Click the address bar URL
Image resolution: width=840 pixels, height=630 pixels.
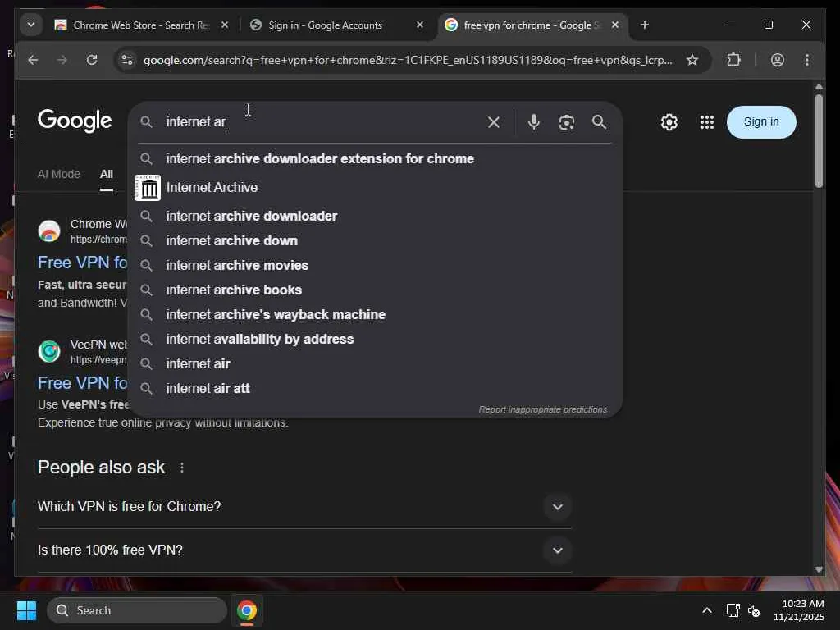[x=407, y=60]
